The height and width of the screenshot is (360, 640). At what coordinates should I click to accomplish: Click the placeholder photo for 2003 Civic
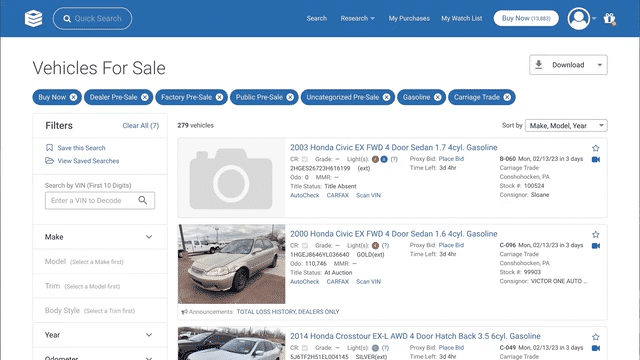click(x=231, y=178)
